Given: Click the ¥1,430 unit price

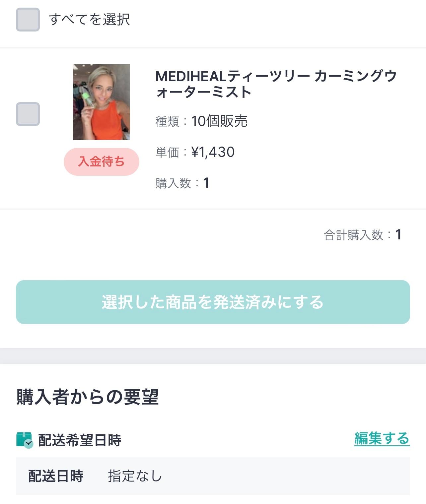Looking at the screenshot, I should coord(213,152).
